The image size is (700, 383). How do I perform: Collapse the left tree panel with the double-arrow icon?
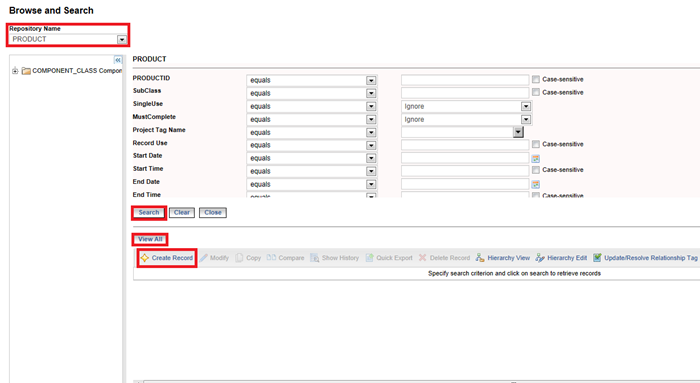118,60
